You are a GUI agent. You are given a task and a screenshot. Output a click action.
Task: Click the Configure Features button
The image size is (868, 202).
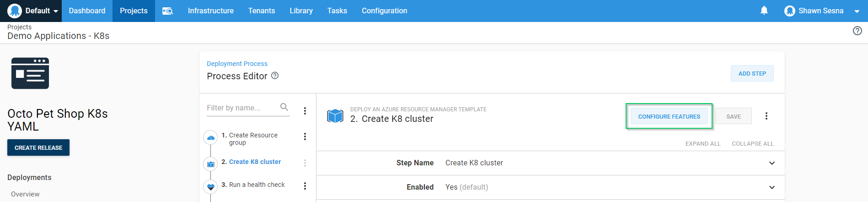[x=669, y=116]
